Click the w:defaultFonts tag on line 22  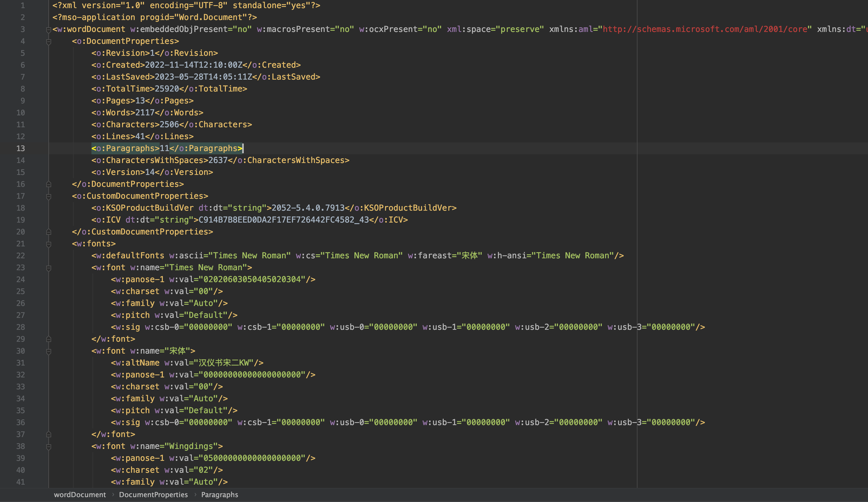tap(357, 256)
